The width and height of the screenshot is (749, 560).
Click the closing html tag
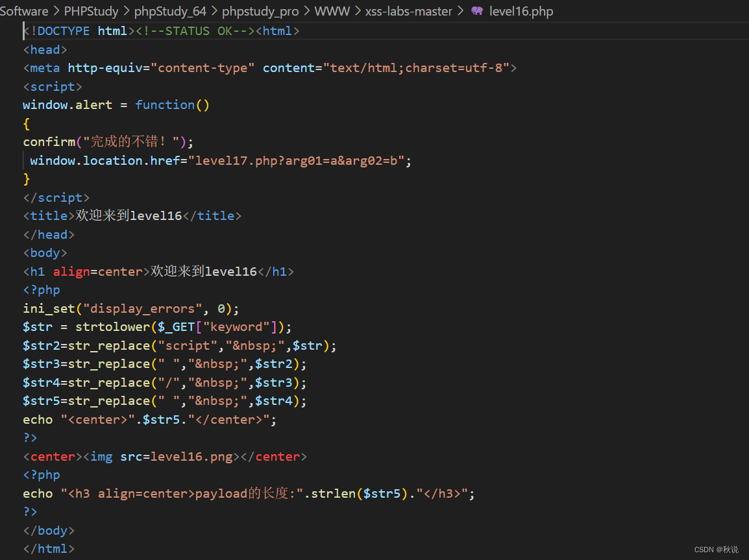pos(49,549)
